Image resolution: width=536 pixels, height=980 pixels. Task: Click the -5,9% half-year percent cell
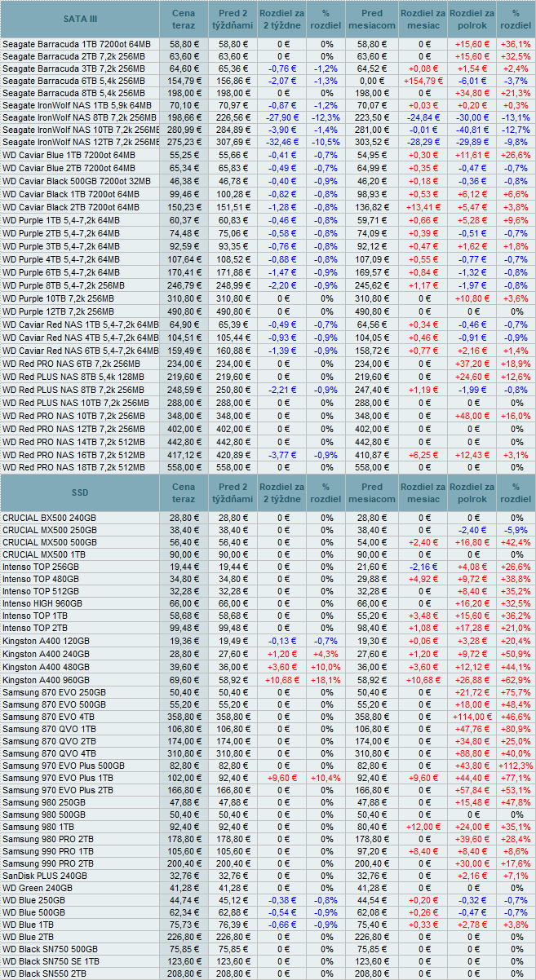(x=516, y=529)
